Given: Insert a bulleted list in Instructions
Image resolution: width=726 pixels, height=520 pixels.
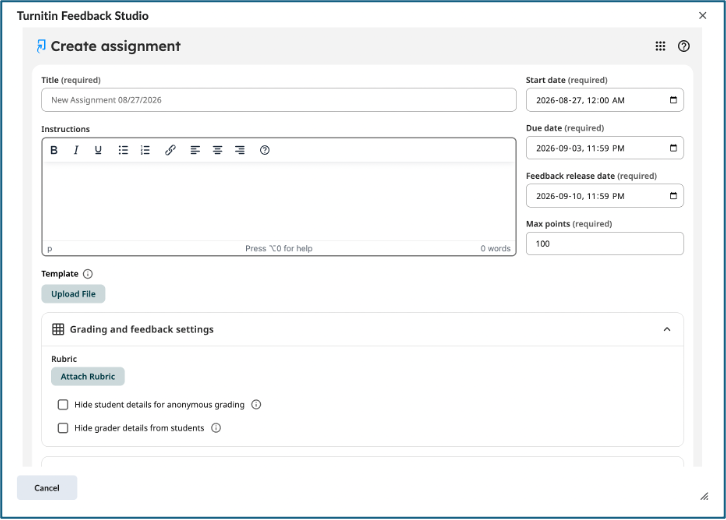Looking at the screenshot, I should tap(123, 150).
